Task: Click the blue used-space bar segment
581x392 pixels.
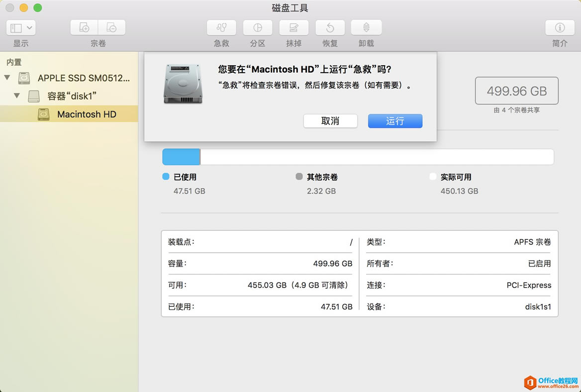Action: tap(181, 157)
